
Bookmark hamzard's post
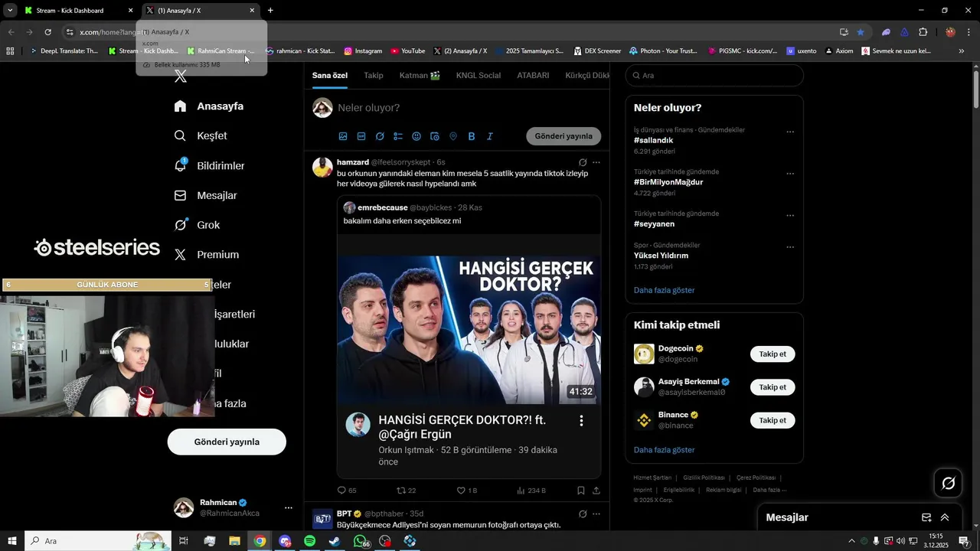coord(581,491)
